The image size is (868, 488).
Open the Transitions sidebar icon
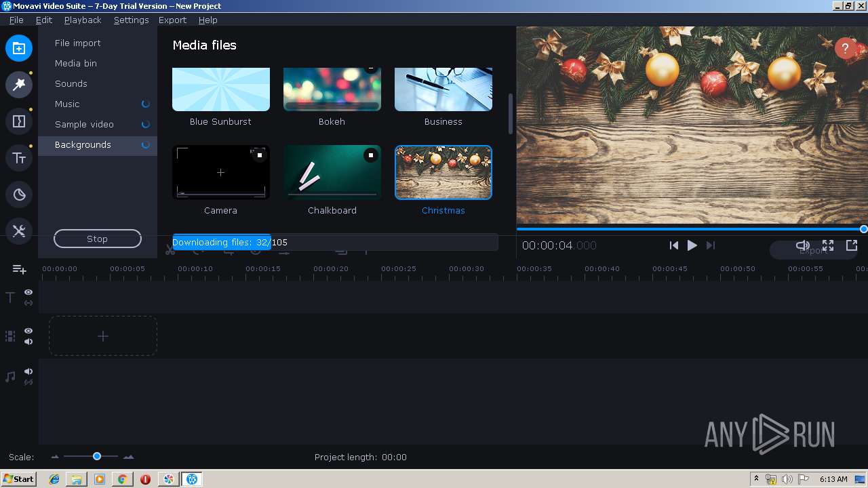pos(19,121)
